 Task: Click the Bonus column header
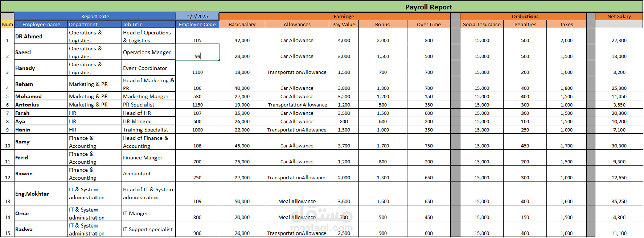coord(383,24)
